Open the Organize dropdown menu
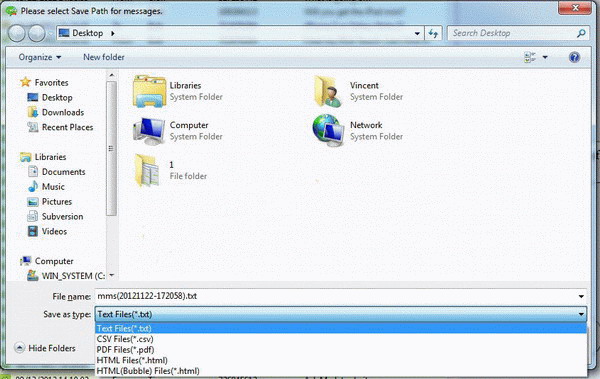600x379 pixels. click(x=40, y=57)
